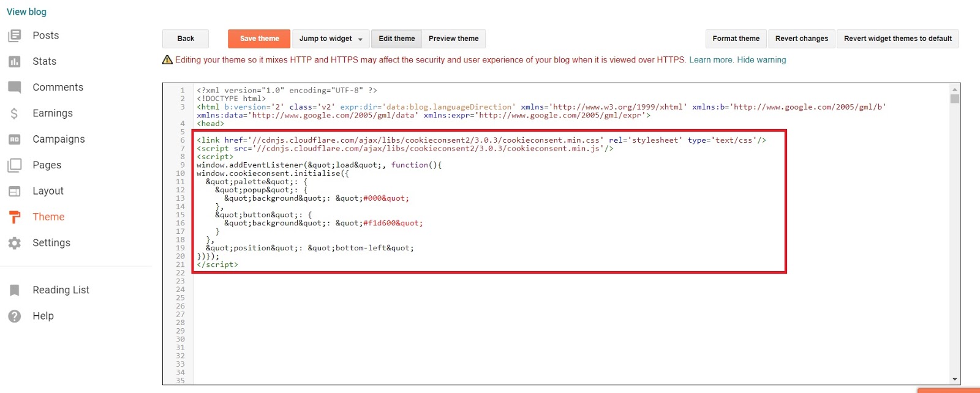Click the <!DOCTYPE html> line
The height and width of the screenshot is (393, 980).
click(x=231, y=99)
